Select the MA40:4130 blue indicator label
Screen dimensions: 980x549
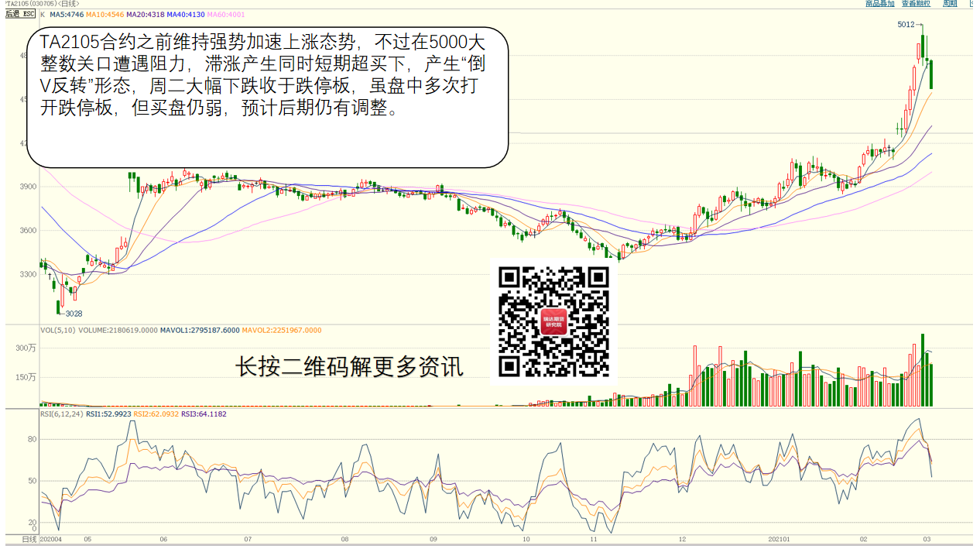click(x=185, y=14)
